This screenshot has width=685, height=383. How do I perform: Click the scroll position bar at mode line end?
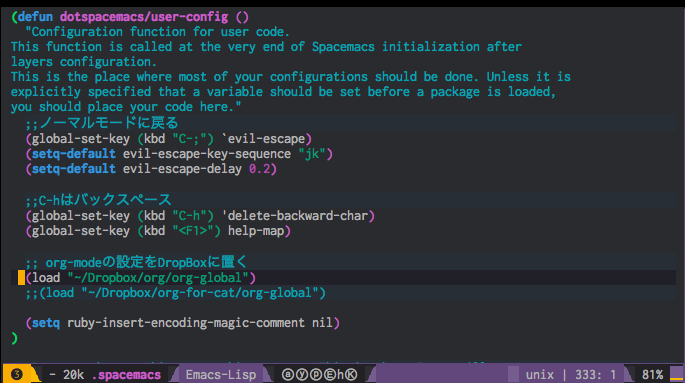pyautogui.click(x=677, y=374)
